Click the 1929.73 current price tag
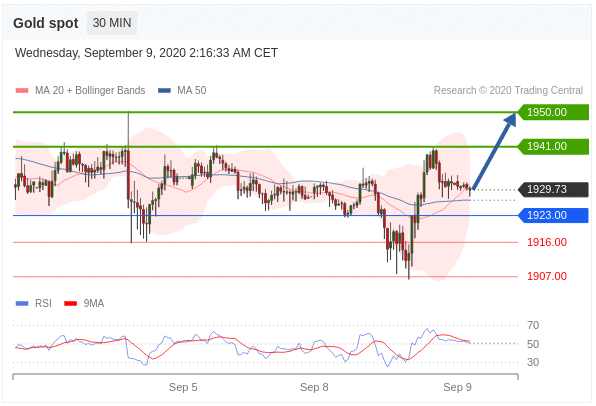The width and height of the screenshot is (596, 406). (x=553, y=189)
